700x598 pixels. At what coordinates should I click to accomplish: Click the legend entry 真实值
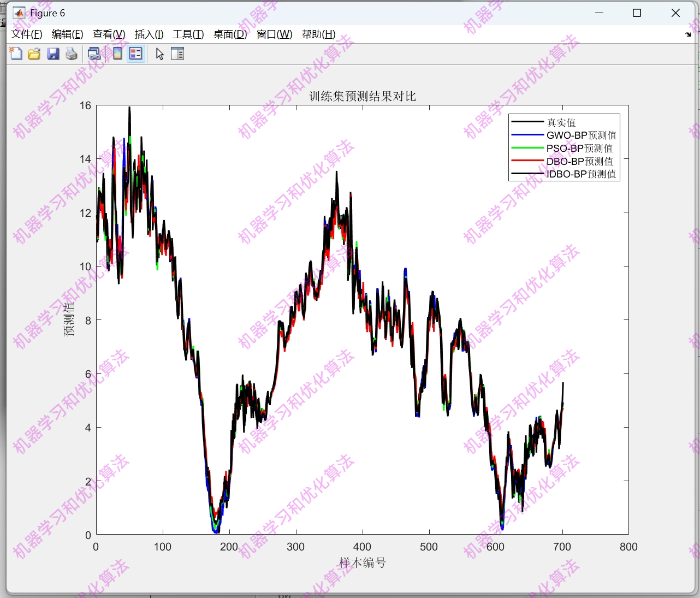561,122
